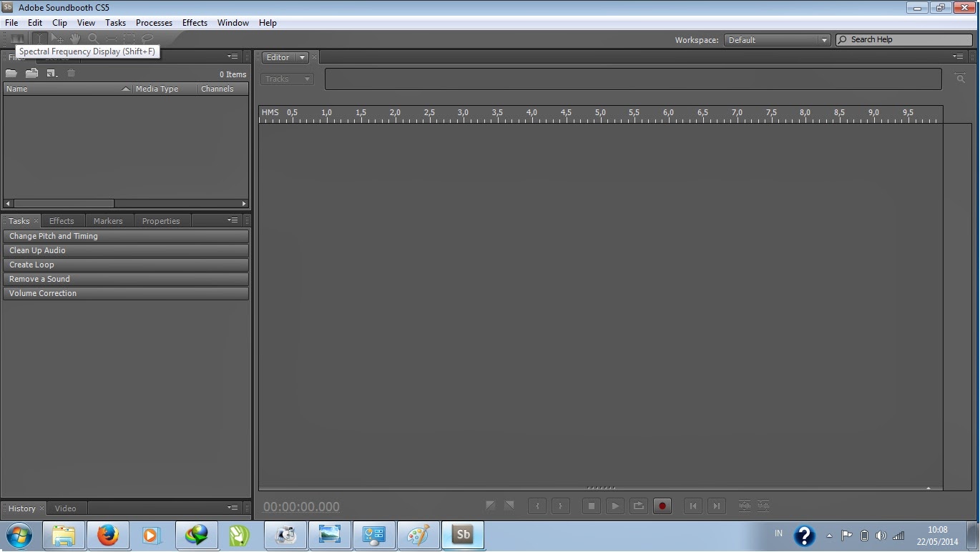Go to the next marker
This screenshot has width=980, height=552.
(x=716, y=506)
